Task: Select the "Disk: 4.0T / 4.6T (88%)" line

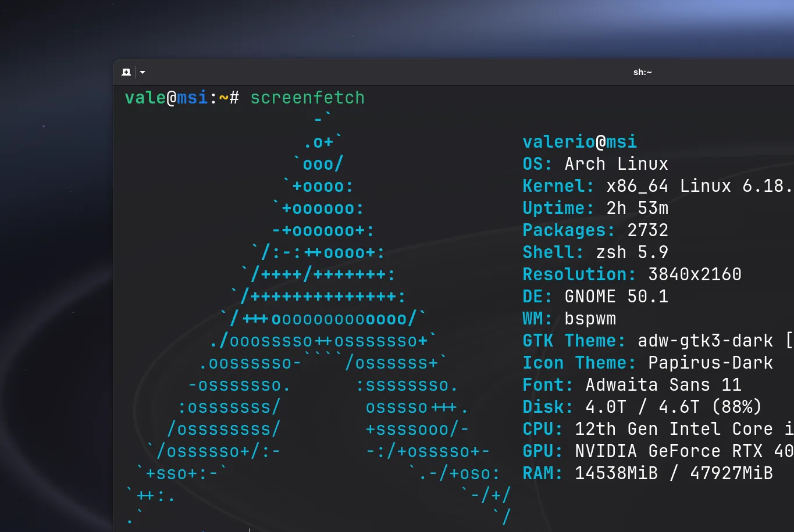Action: pos(642,407)
